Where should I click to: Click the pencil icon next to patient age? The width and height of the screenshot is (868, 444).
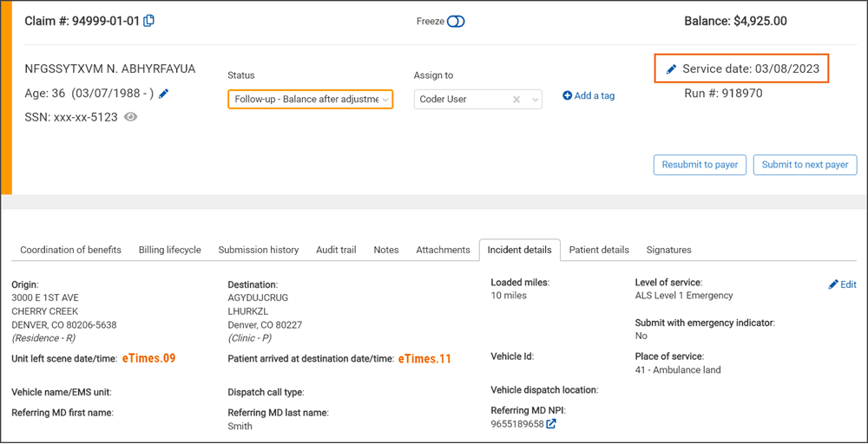coord(164,94)
